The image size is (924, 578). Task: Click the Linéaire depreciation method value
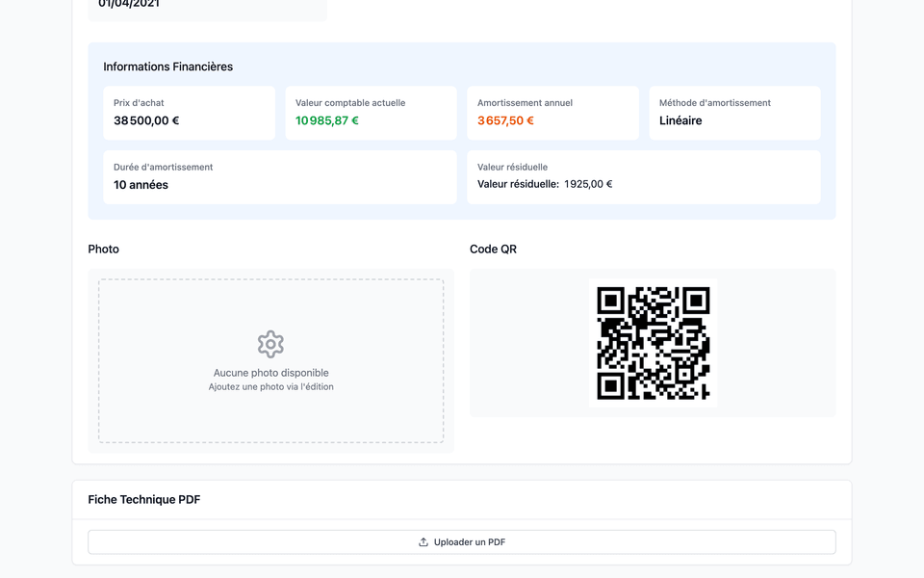[680, 120]
